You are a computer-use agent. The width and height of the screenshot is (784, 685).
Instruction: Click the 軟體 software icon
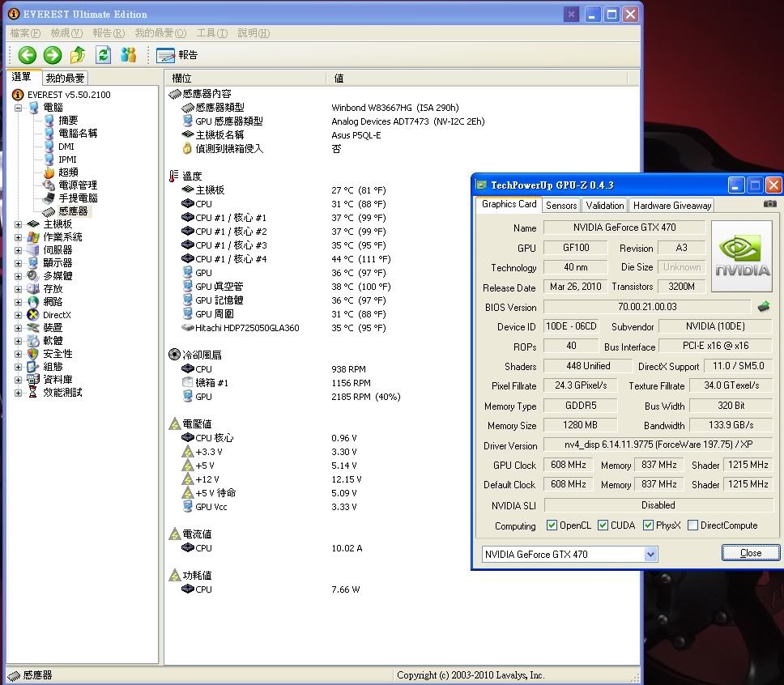coord(33,341)
